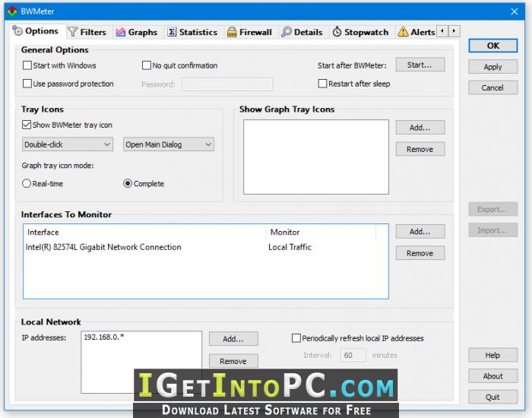Click Add... for local IP addresses
532x418 pixels.
pyautogui.click(x=233, y=339)
